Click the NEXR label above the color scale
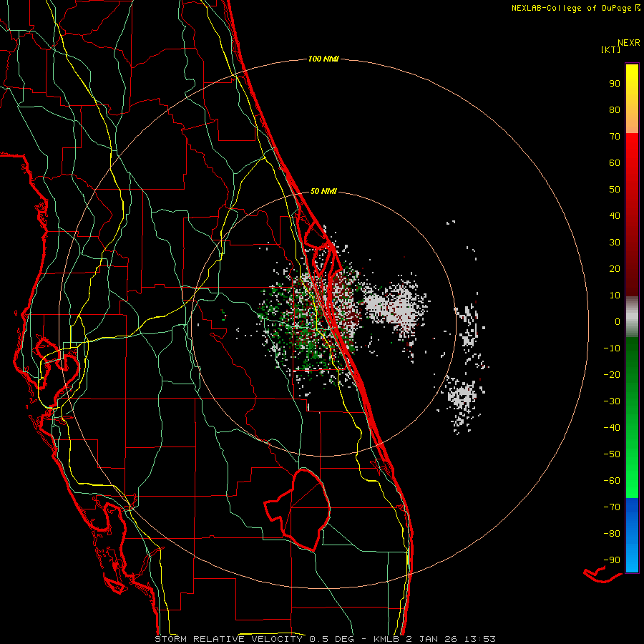644x644 pixels. [x=629, y=43]
